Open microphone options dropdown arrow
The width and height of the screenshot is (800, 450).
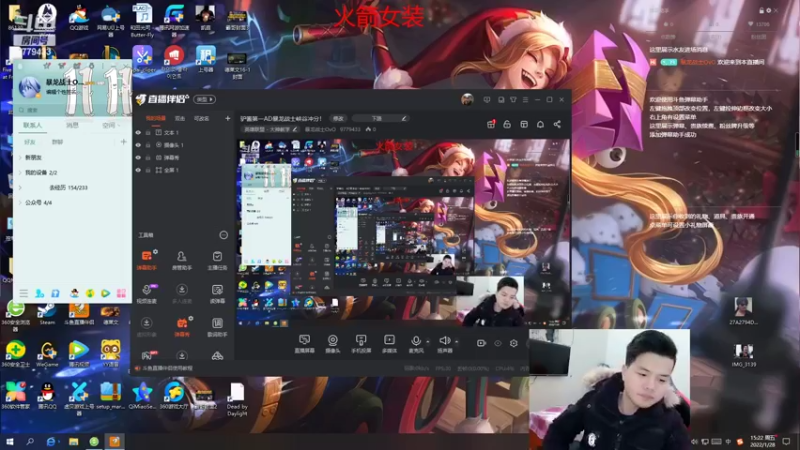pos(428,341)
